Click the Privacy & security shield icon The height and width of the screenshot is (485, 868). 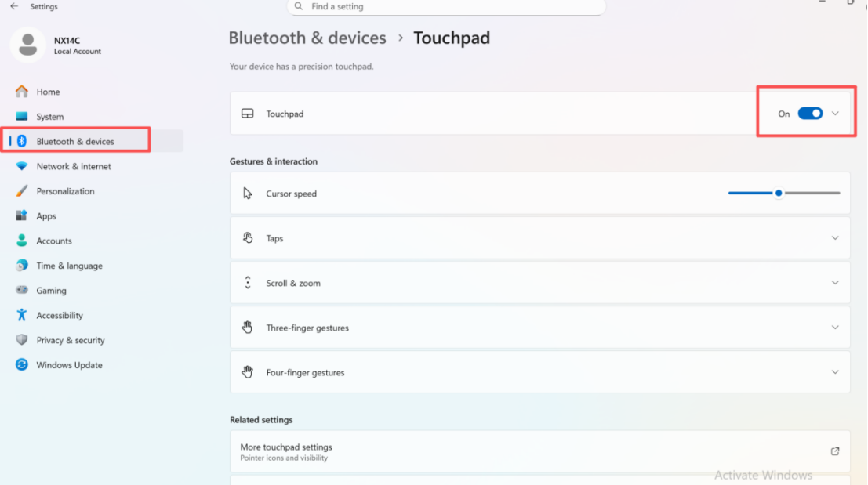click(x=22, y=340)
